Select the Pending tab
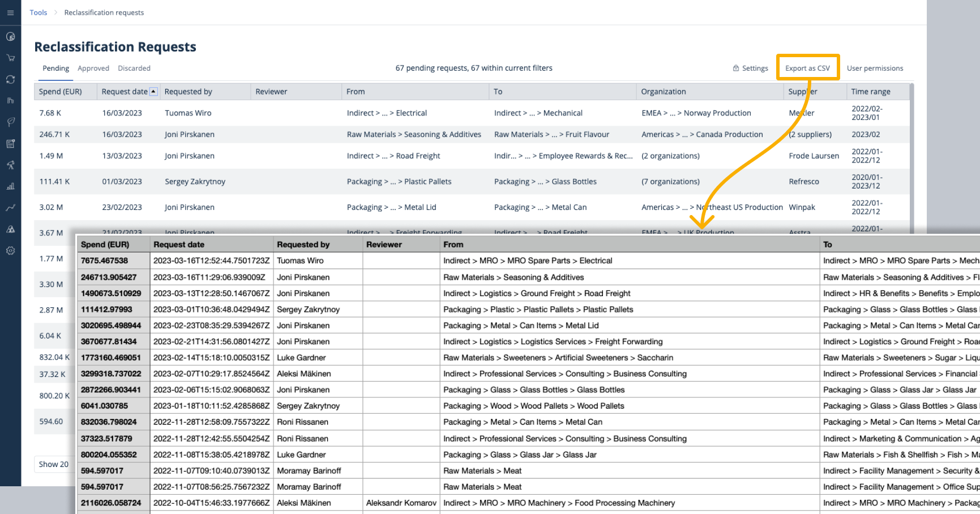980x514 pixels. [55, 68]
